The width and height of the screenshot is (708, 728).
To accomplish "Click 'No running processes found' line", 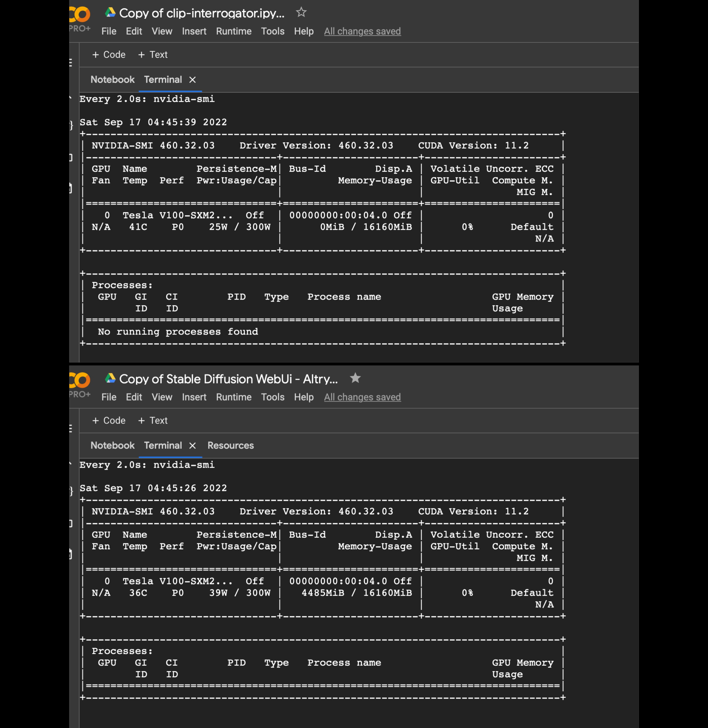I will coord(178,332).
